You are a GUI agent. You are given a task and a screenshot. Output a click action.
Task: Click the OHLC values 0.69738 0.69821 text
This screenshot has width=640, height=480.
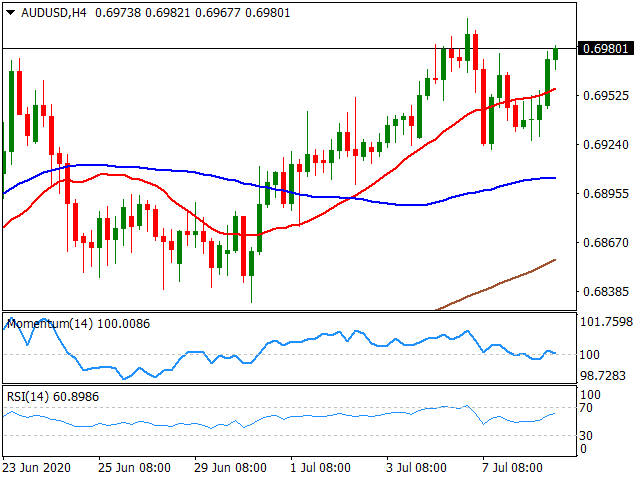point(142,13)
